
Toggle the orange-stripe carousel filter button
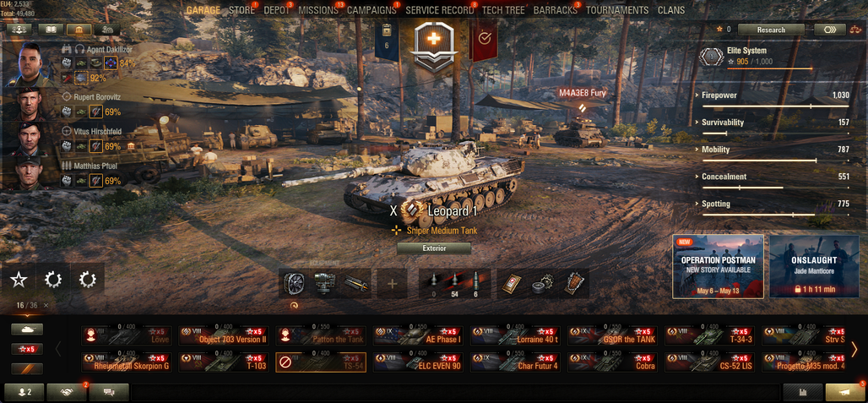point(27,368)
